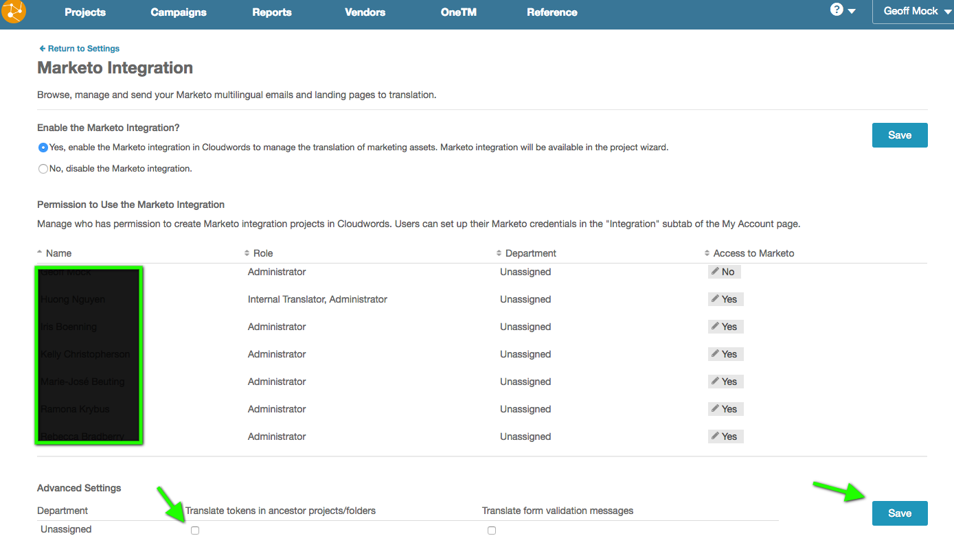Sort table by Access to Marketo column
954x560 pixels.
tap(753, 253)
